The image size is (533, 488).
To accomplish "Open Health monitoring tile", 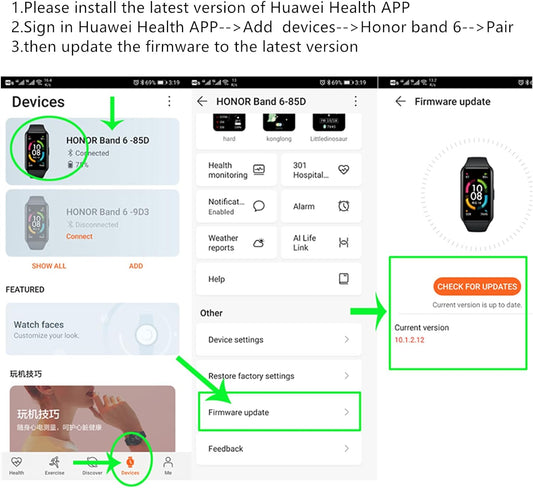I will tap(236, 170).
